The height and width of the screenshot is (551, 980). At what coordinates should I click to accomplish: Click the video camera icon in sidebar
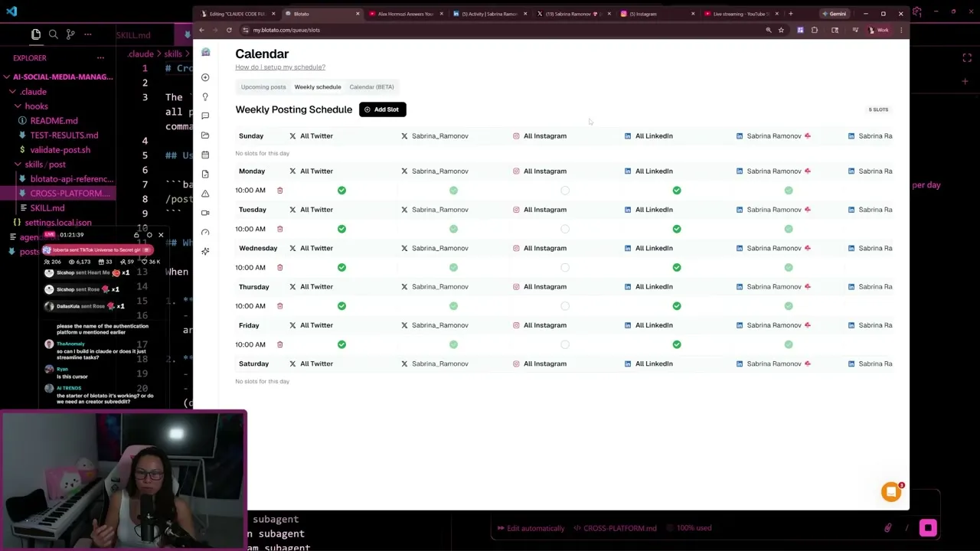[205, 213]
